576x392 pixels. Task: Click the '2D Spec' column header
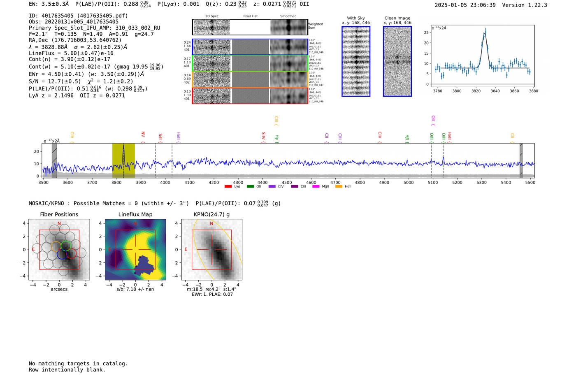[212, 16]
